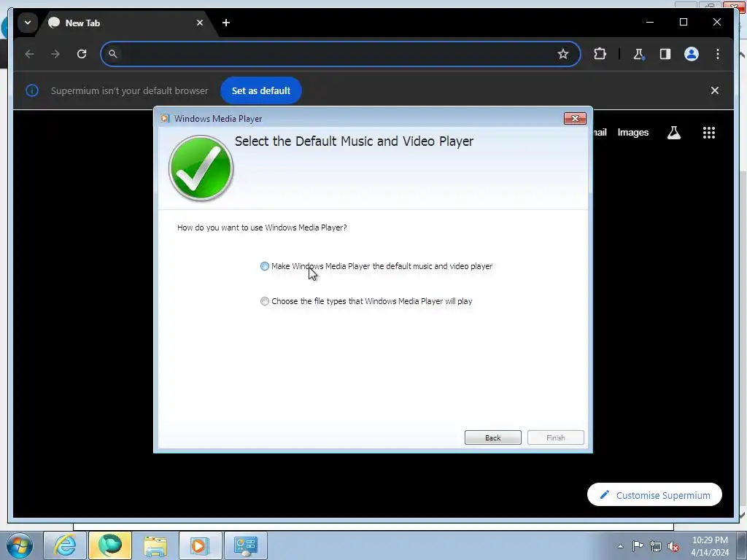Close the New Tab tab
The width and height of the screenshot is (747, 560).
pyautogui.click(x=200, y=23)
